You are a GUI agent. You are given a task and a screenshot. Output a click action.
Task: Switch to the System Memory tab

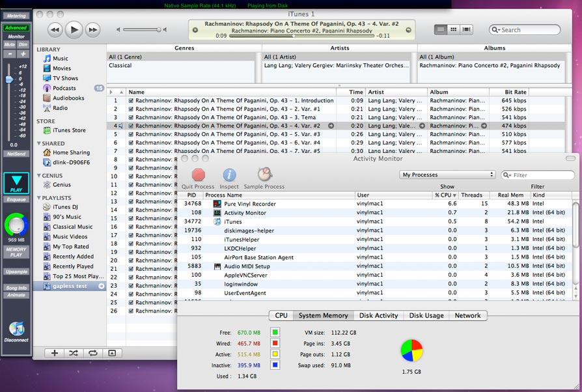(x=324, y=316)
